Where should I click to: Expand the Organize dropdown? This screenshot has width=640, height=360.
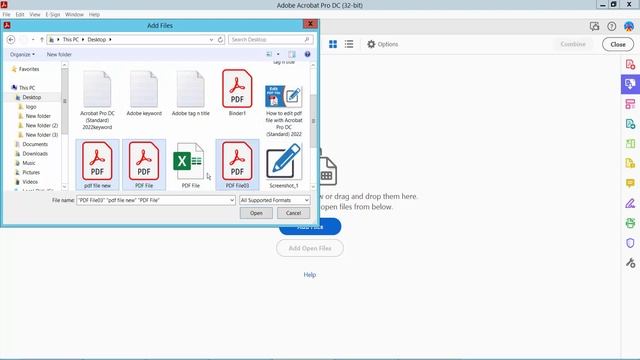point(22,54)
